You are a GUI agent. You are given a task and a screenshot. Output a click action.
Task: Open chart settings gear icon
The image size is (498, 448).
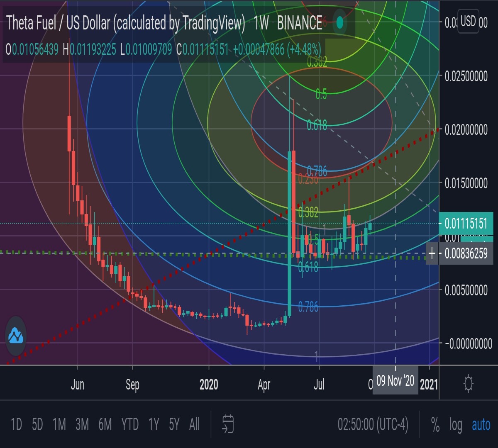(468, 383)
